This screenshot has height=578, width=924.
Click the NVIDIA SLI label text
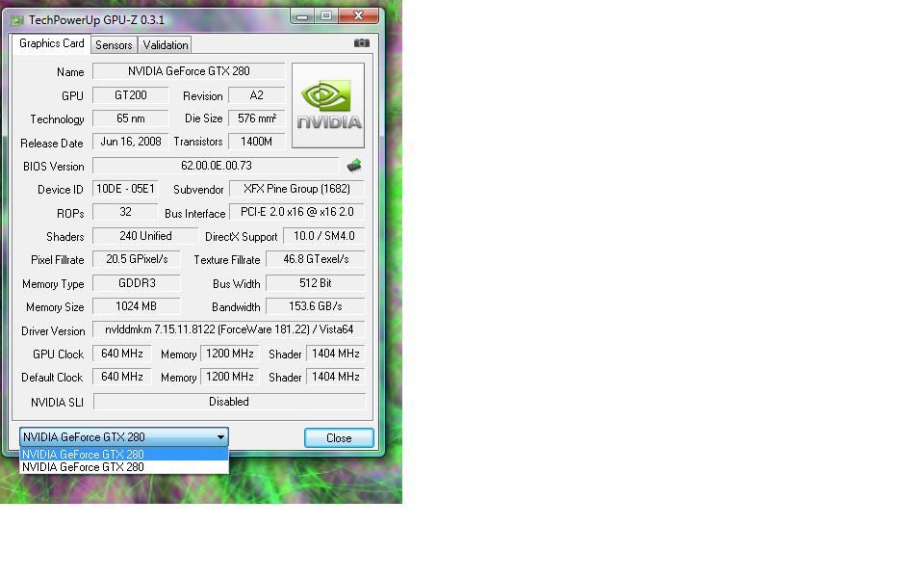[57, 403]
